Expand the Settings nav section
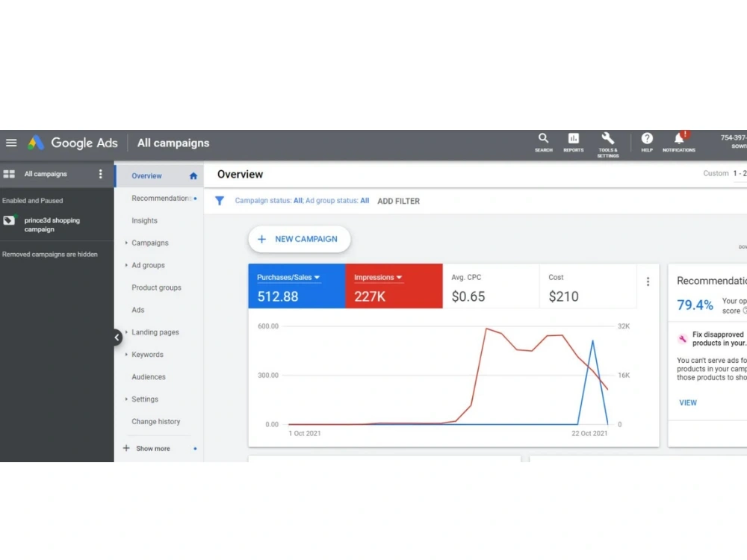 click(x=126, y=399)
